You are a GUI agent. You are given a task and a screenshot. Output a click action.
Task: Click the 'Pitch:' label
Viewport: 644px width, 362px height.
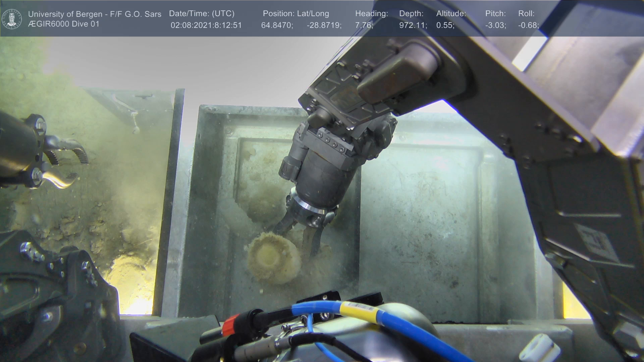[x=495, y=13]
